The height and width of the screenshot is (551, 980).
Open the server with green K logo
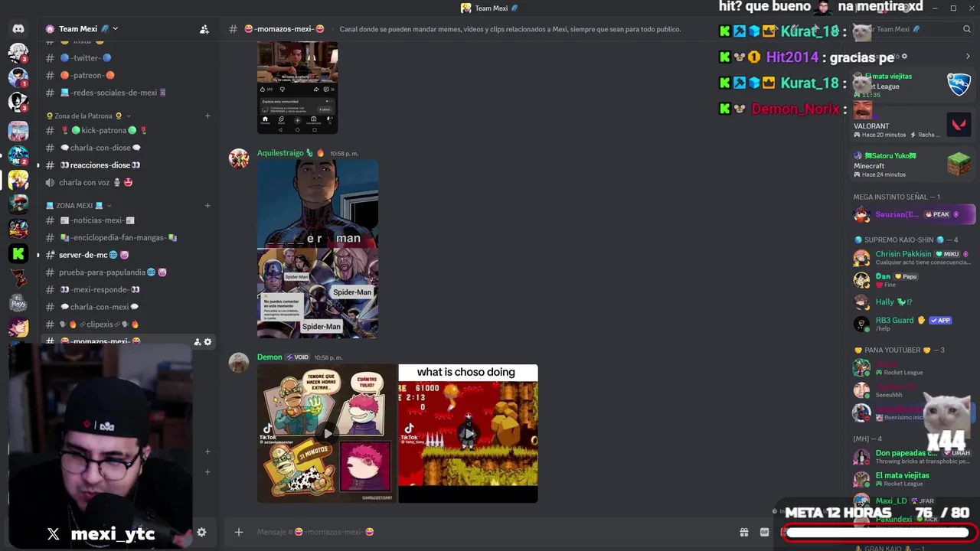click(18, 253)
